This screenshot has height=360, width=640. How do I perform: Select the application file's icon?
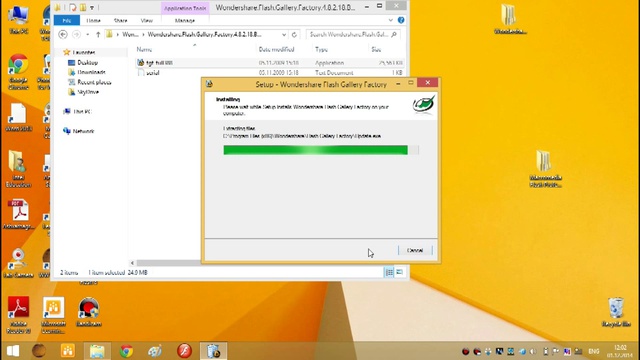[x=141, y=62]
